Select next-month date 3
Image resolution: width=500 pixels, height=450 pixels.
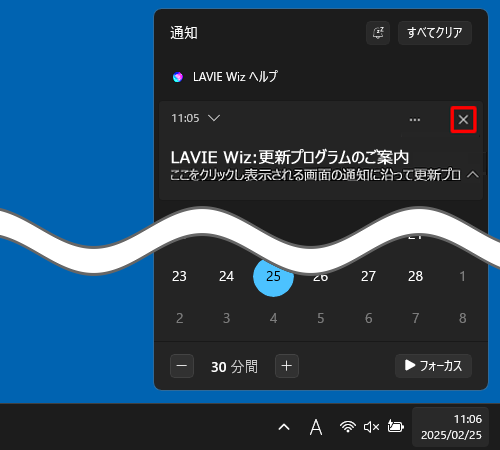226,318
